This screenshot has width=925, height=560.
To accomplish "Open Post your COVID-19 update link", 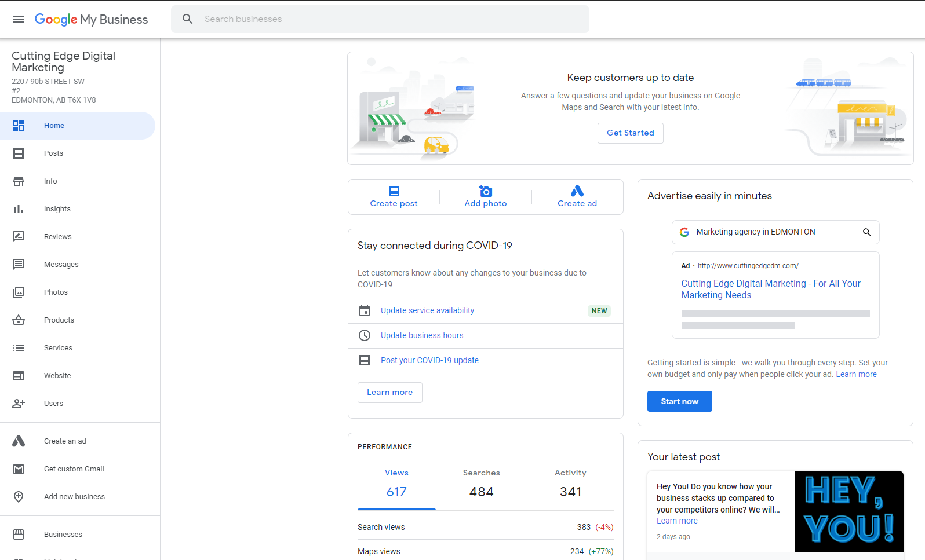I will 429,360.
